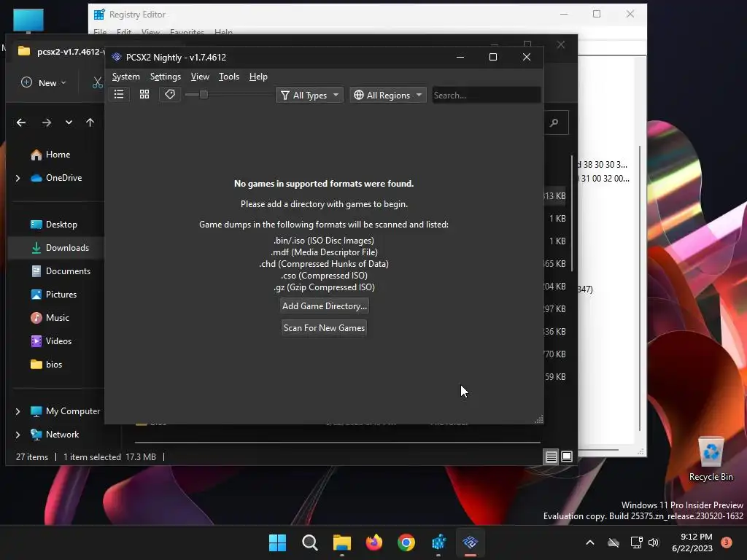Go up one folder level in File Explorer
Screen dimensions: 747x560
(x=90, y=122)
